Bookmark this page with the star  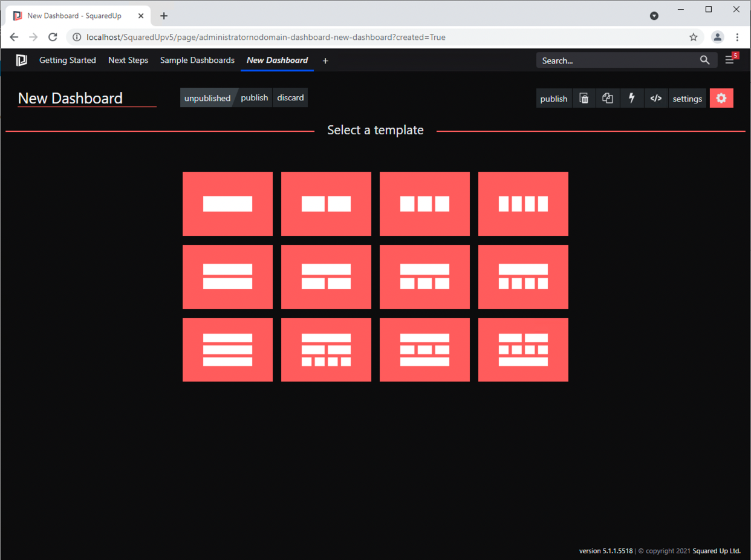point(694,37)
